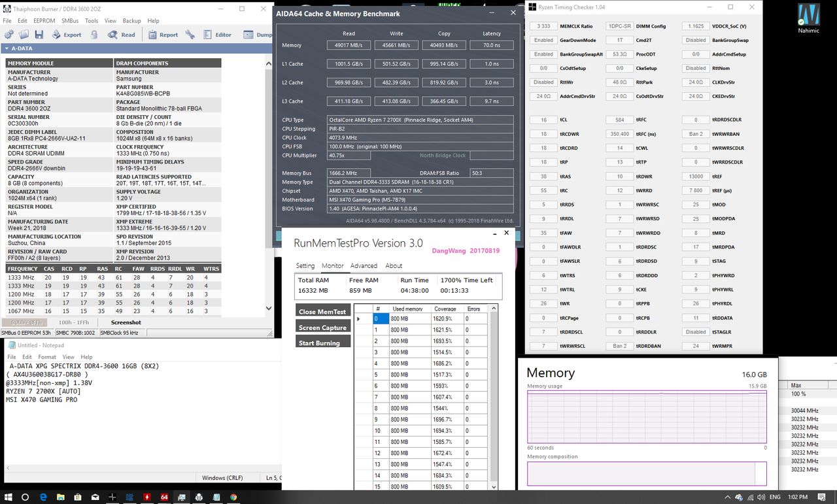
Task: Click Memory usage graph in Task Manager
Action: pyautogui.click(x=647, y=416)
